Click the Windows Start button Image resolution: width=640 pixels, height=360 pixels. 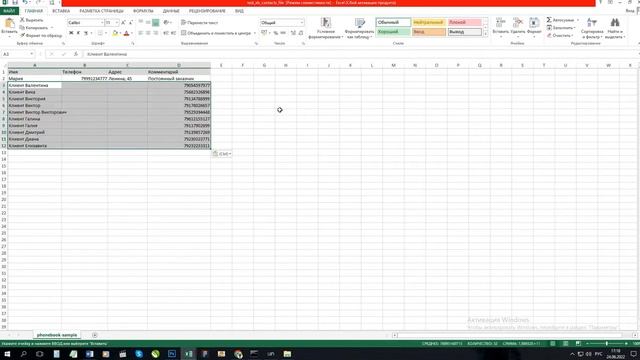click(7, 354)
